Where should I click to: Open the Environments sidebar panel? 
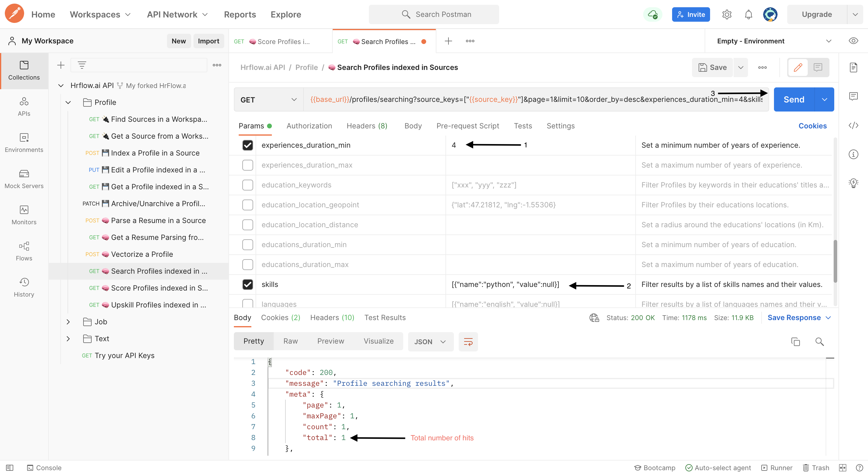24,143
